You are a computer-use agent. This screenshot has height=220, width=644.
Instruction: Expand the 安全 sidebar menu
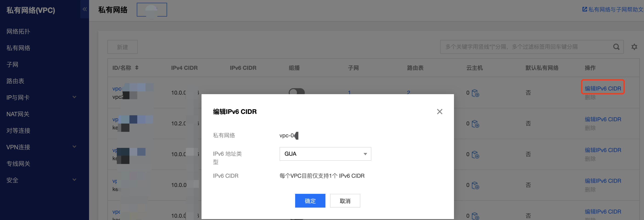[74, 180]
